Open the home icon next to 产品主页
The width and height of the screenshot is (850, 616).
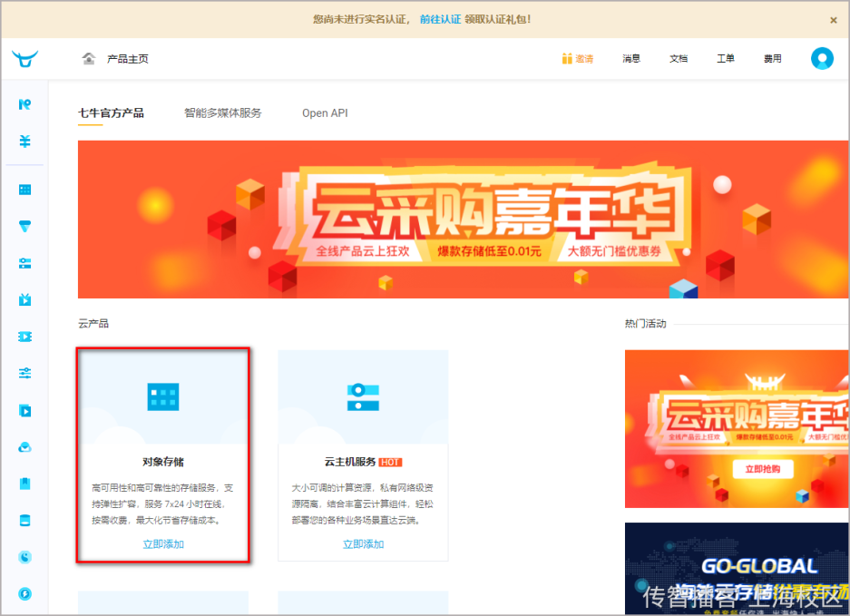88,59
